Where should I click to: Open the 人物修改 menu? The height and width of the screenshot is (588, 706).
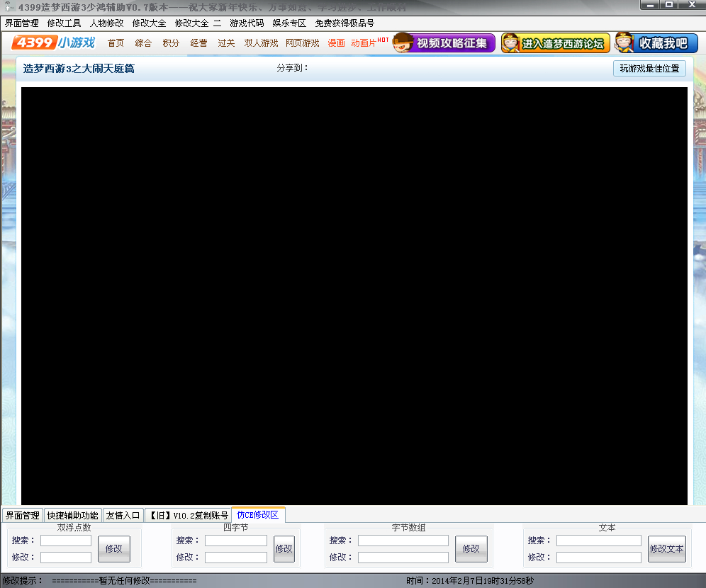106,23
